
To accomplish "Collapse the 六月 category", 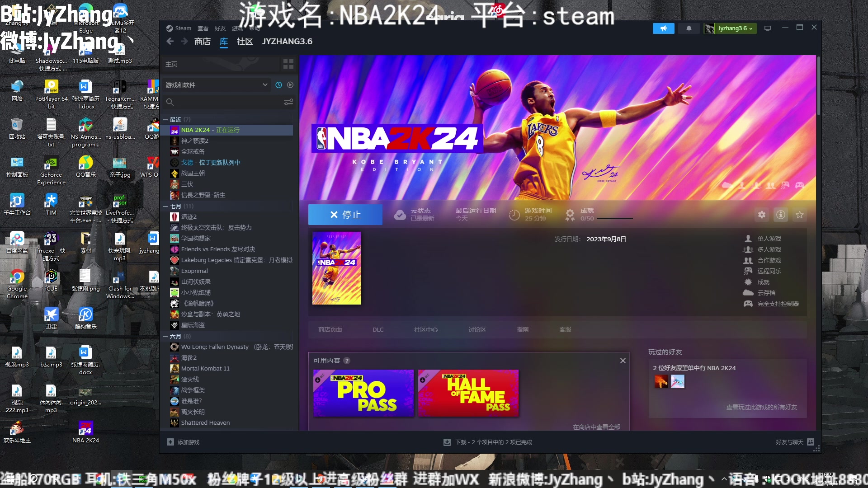I will [165, 337].
